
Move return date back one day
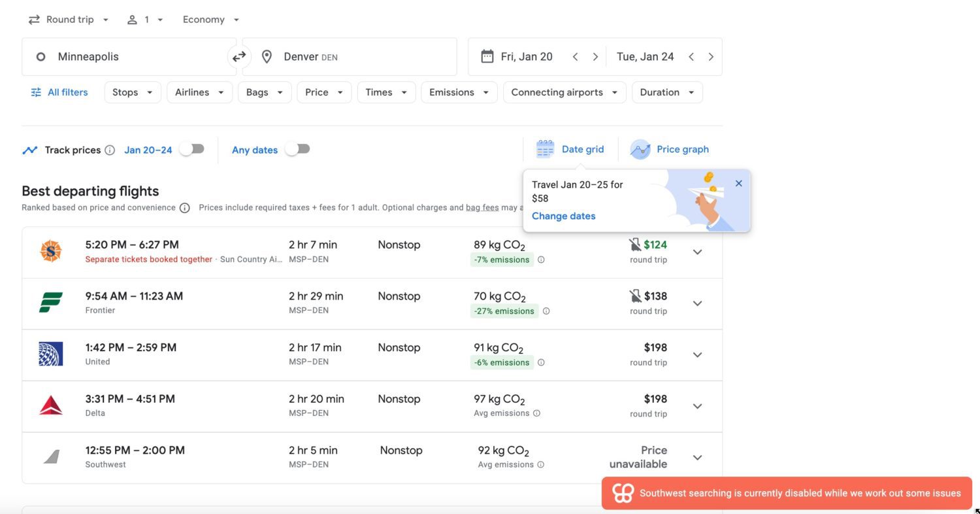(x=691, y=57)
